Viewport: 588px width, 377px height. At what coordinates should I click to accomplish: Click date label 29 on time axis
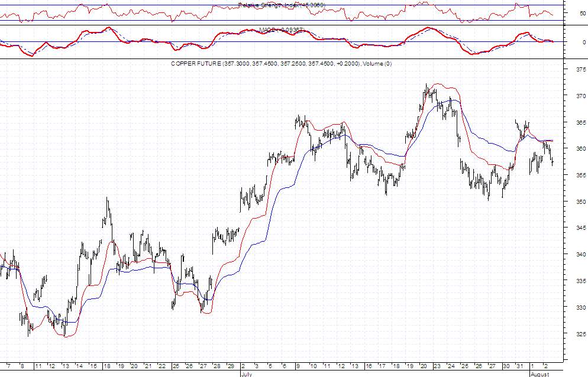pos(231,366)
